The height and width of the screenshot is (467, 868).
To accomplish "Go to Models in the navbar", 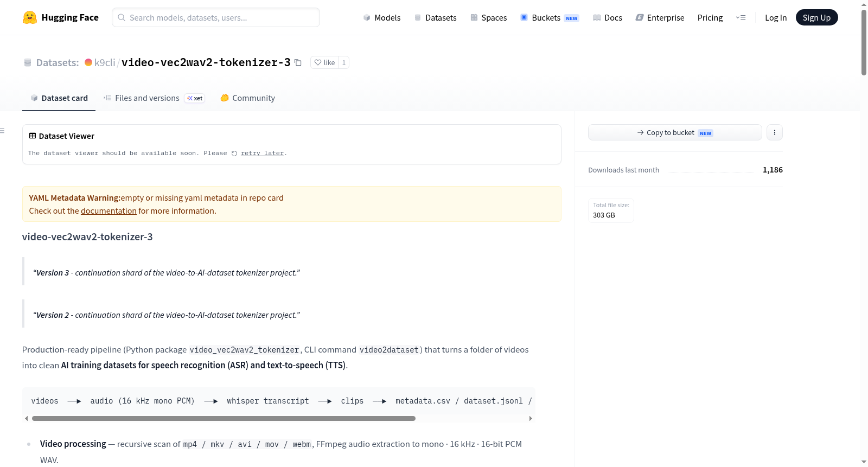I will point(382,17).
